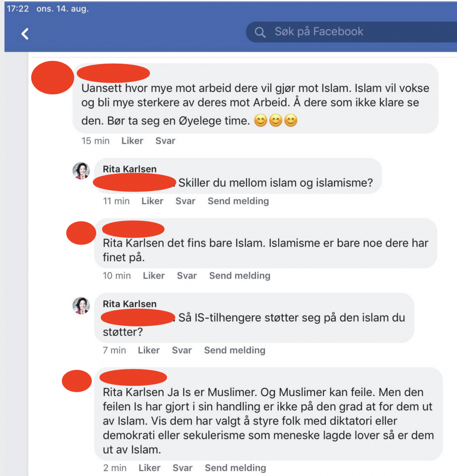
Task: Reply to the 15 min top comment via Svar
Action: pyautogui.click(x=165, y=141)
